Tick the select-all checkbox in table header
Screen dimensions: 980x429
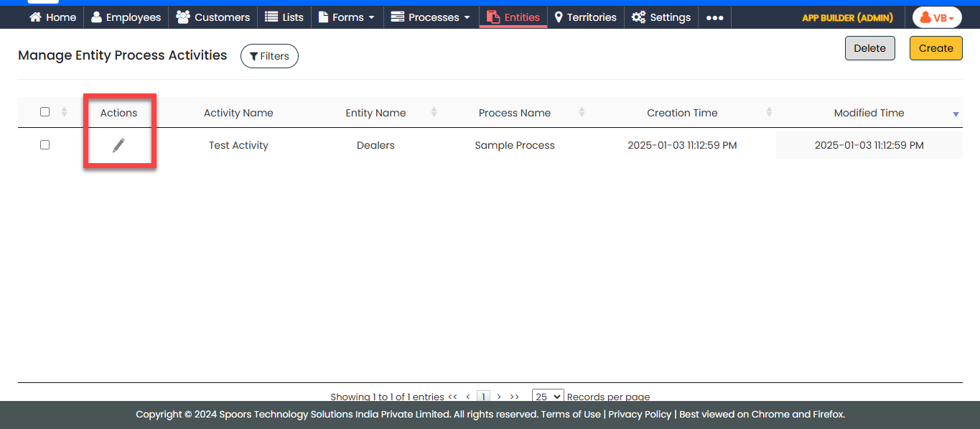tap(45, 112)
